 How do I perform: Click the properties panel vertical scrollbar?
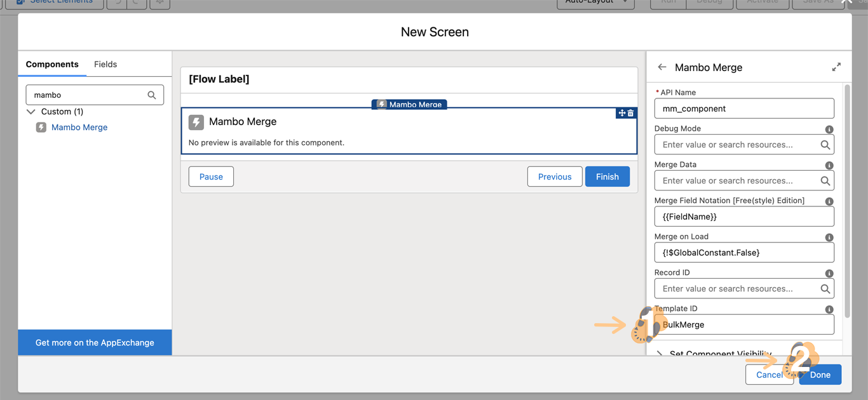(x=846, y=203)
